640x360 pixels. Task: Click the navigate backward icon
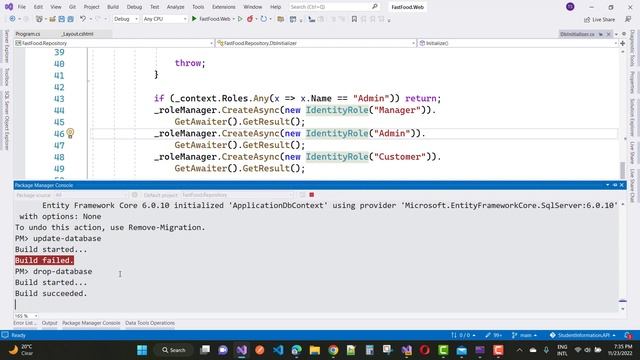(12, 19)
